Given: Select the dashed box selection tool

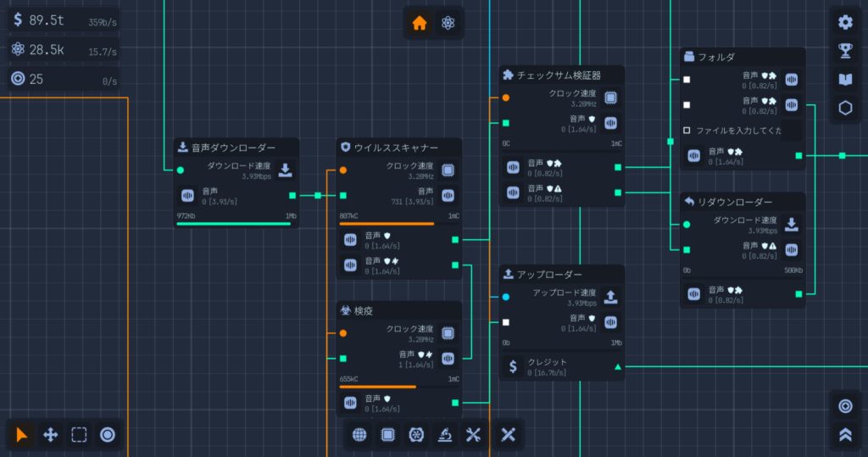Looking at the screenshot, I should pyautogui.click(x=79, y=435).
